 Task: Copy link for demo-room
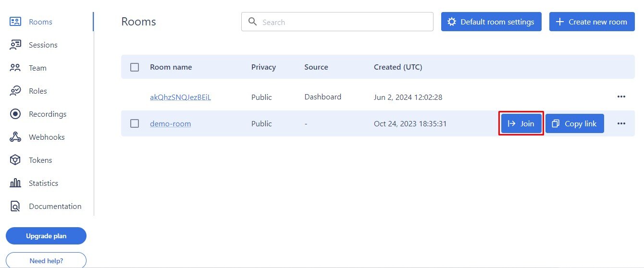(574, 123)
